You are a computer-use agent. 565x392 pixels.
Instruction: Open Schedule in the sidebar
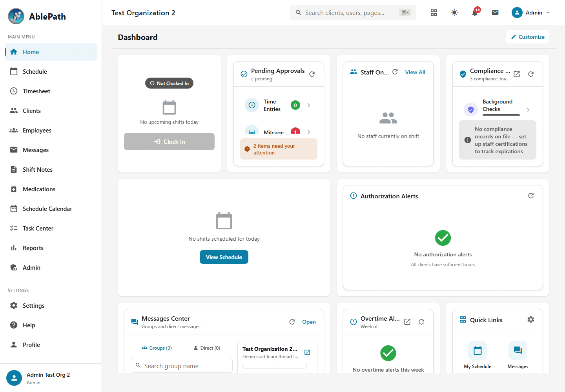[x=51, y=71]
